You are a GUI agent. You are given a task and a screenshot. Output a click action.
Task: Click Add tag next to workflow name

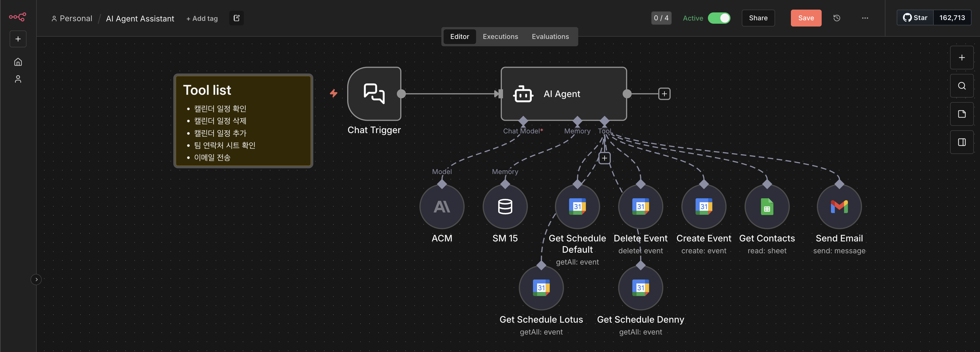[202, 18]
